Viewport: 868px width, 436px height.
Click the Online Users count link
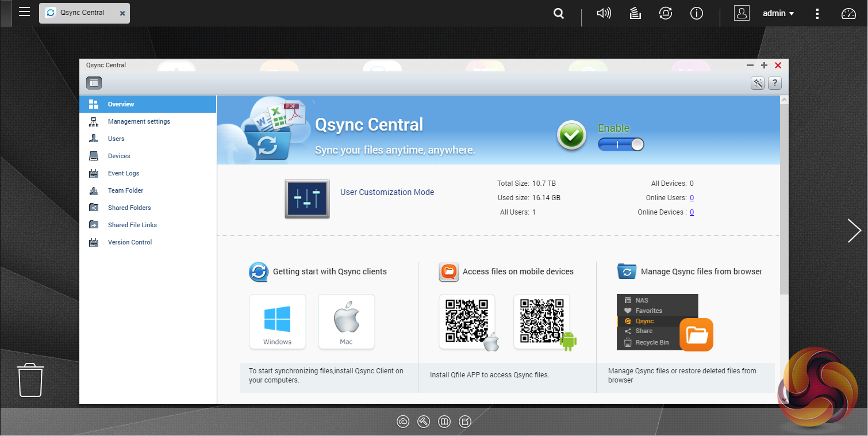692,198
